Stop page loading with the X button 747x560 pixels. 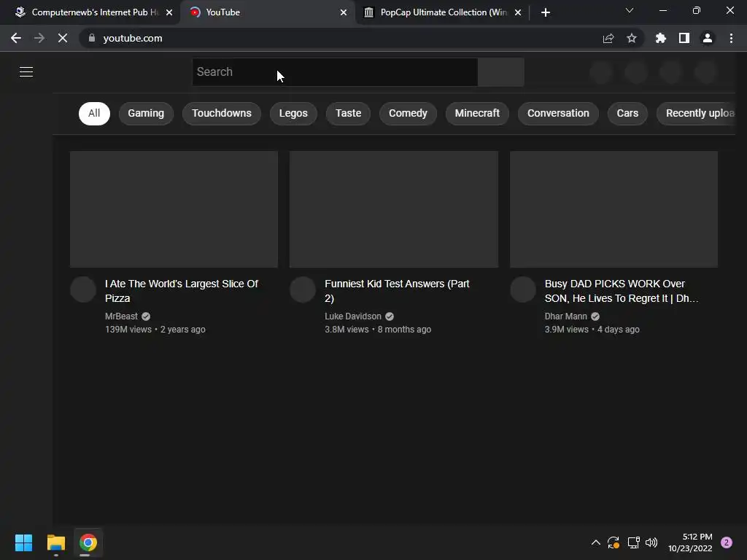point(63,38)
